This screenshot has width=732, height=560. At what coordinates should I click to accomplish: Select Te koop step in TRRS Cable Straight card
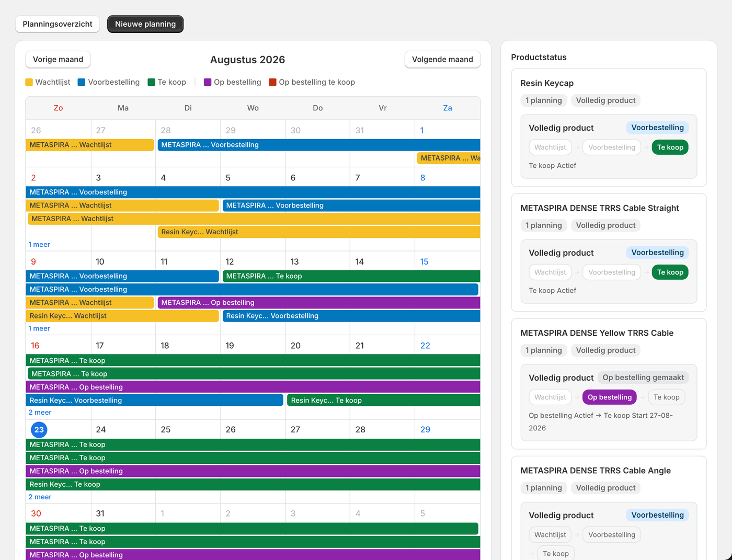(670, 272)
